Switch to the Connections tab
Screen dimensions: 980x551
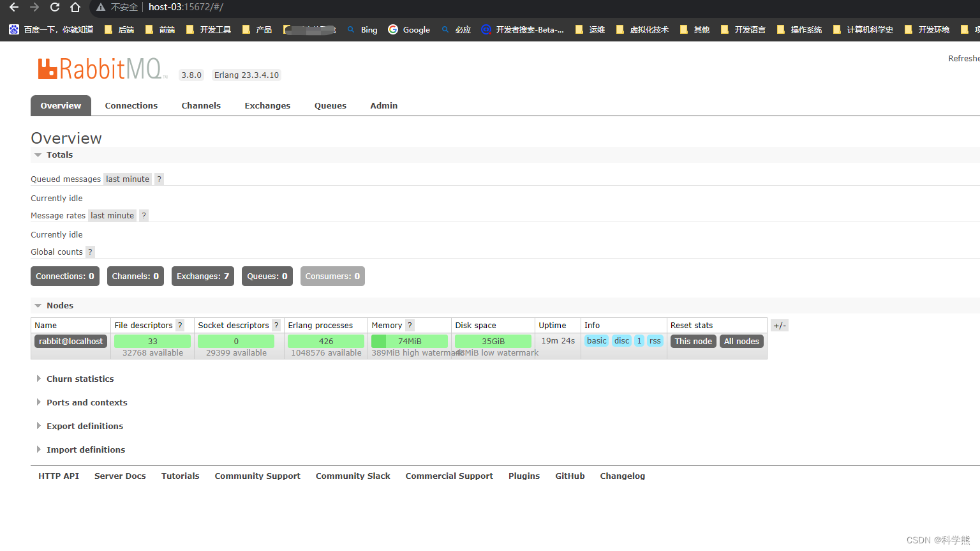(x=131, y=105)
